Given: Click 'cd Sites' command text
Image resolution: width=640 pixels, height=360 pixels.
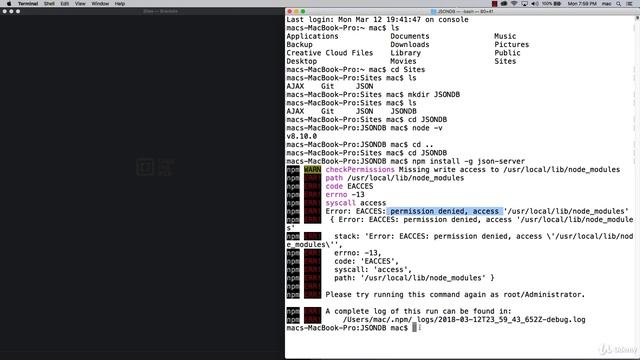Looking at the screenshot, I should [408, 69].
